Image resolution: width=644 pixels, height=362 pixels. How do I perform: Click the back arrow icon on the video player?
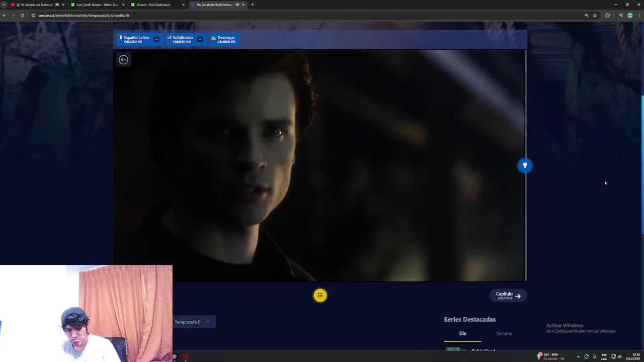(123, 60)
